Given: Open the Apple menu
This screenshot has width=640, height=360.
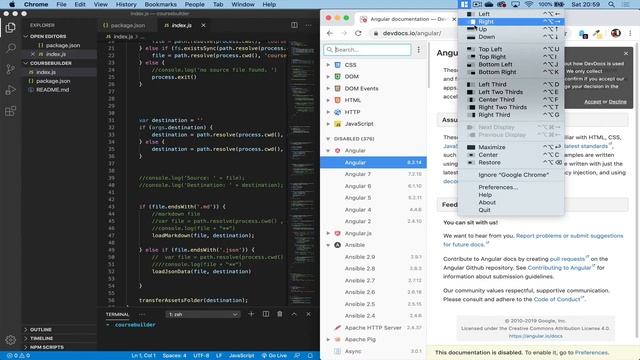Looking at the screenshot, I should [12, 4].
